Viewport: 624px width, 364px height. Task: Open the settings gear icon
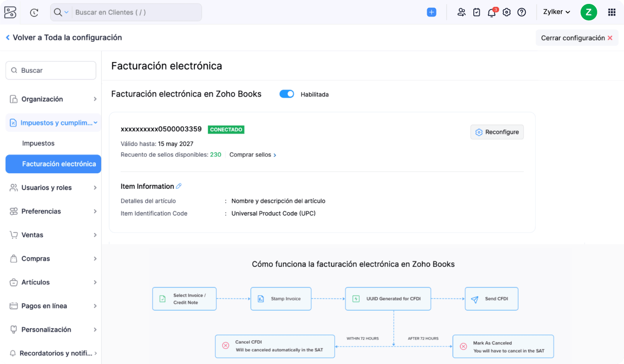pos(506,12)
